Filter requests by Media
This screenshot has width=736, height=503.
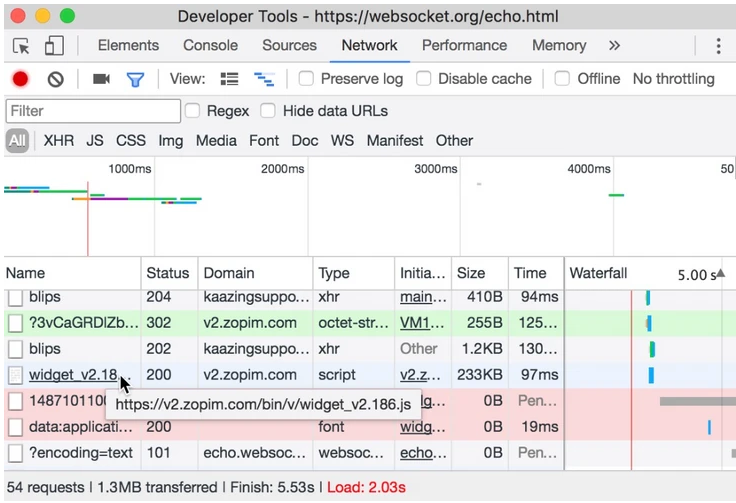216,141
